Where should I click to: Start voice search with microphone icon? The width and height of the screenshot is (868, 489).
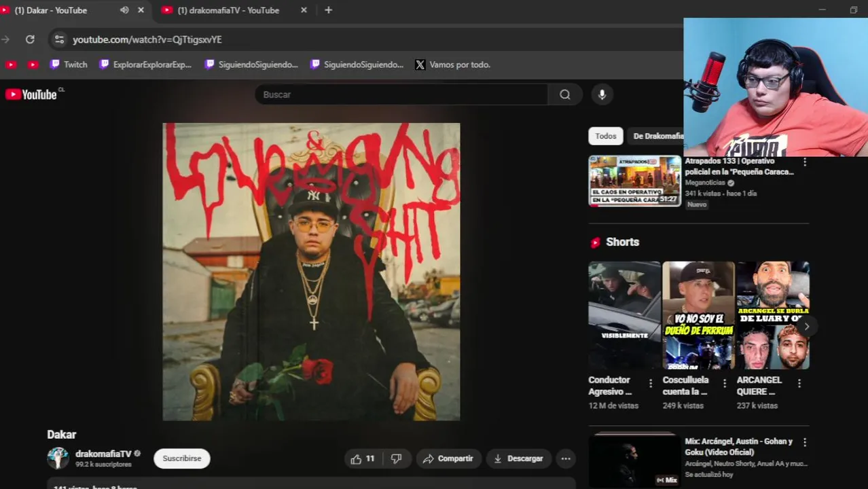602,94
